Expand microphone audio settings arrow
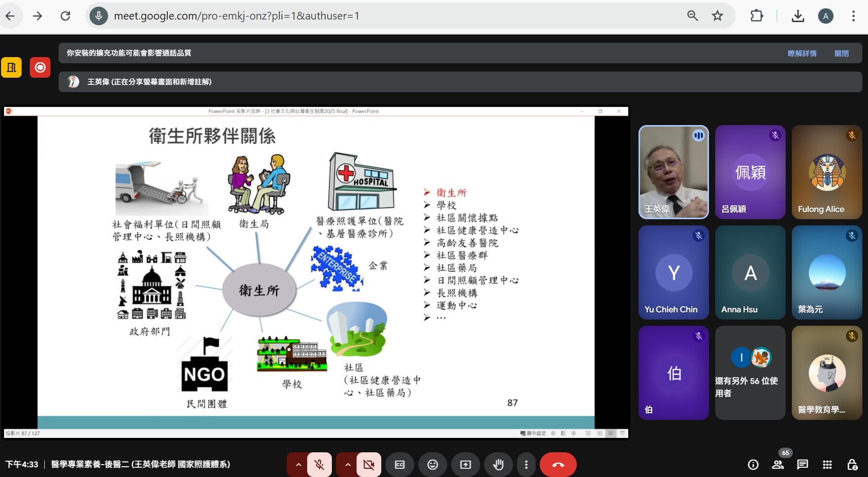Viewport: 868px width, 477px height. point(298,465)
